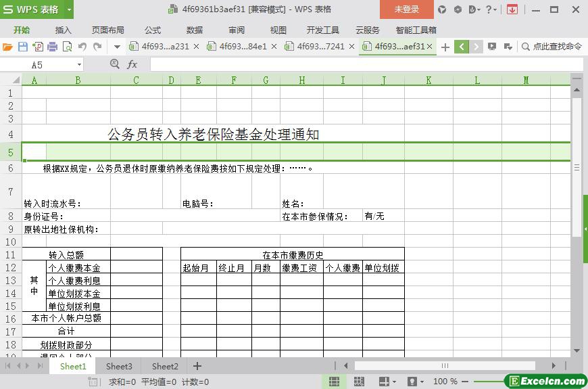
Task: Click the hexagon icon in title bar
Action: pos(458,9)
